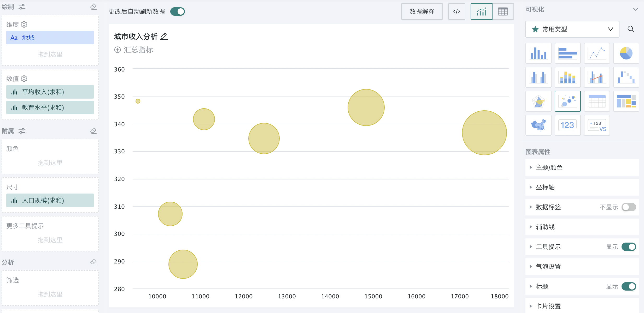644x313 pixels.
Task: Open 附属 section adjustment sliders icon
Action: [22, 131]
